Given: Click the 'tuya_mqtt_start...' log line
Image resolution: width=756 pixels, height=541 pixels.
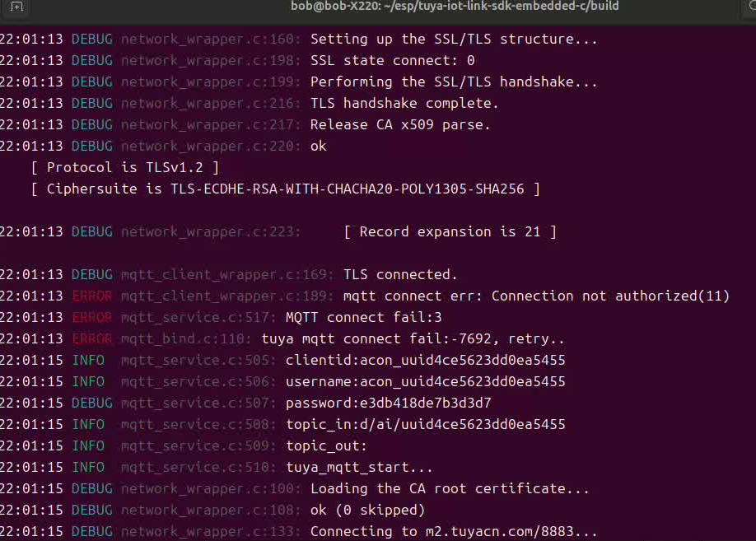Looking at the screenshot, I should pos(217,467).
